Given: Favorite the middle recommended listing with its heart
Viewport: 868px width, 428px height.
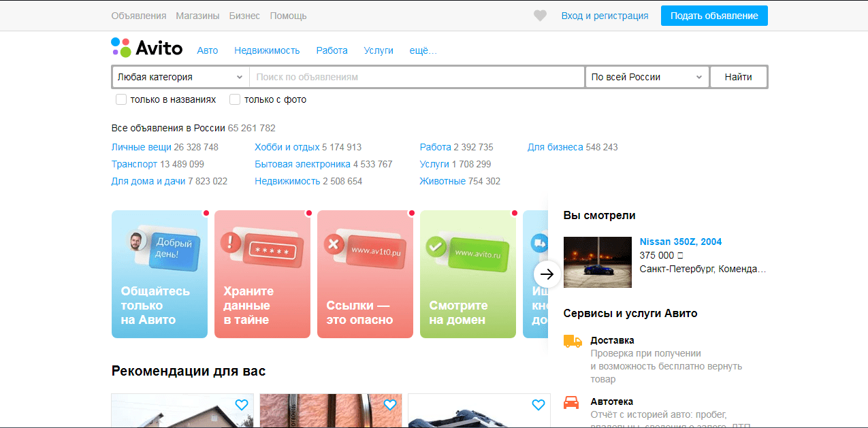Looking at the screenshot, I should click(389, 405).
